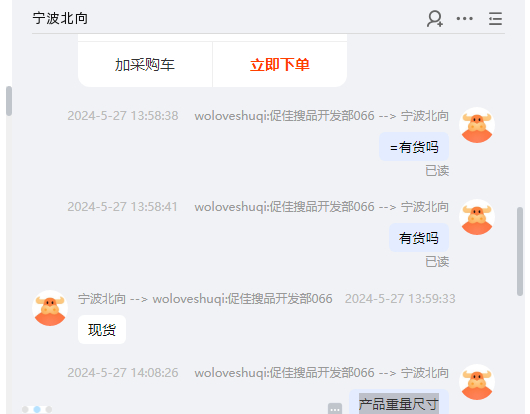530x414 pixels.
Task: Click avatar beside the 14:08:26 message
Action: click(x=477, y=382)
